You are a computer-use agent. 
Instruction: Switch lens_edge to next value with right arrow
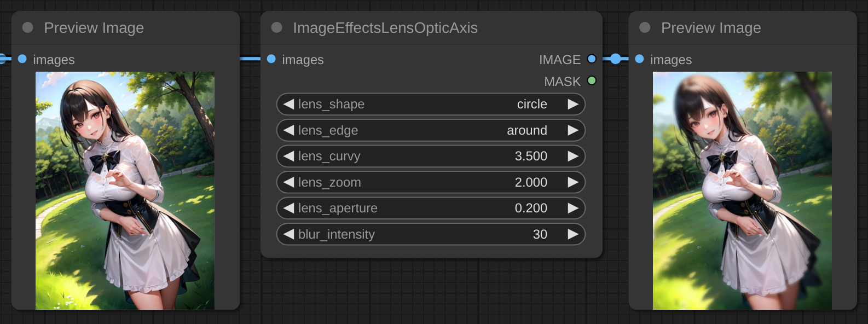pyautogui.click(x=572, y=130)
